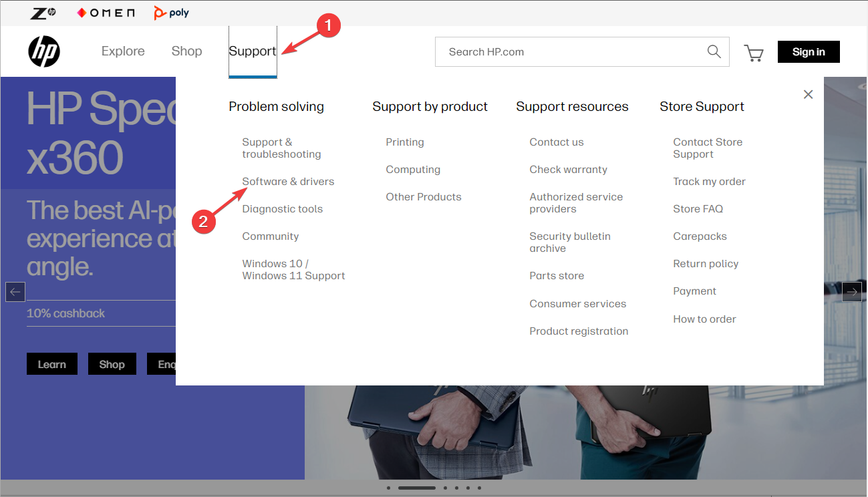Open Diagnostic tools
This screenshot has height=497, width=868.
(x=283, y=209)
